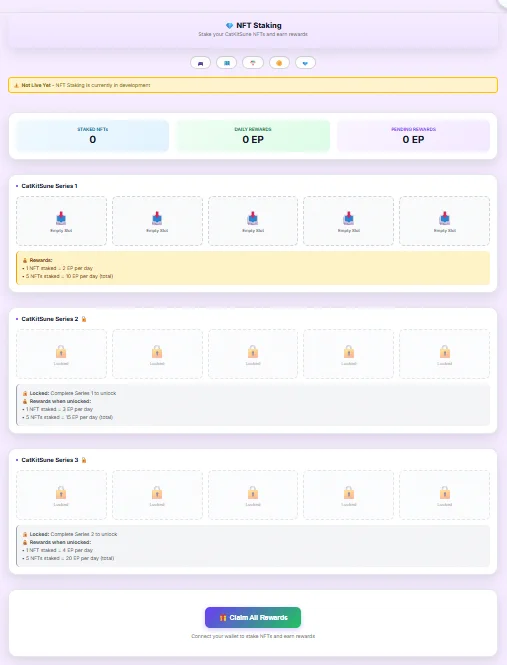
Task: Select second empty slot in Series 1
Action: click(x=157, y=221)
